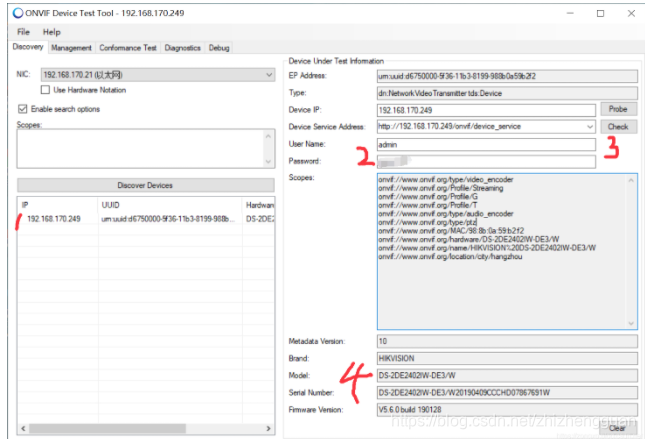
Task: Switch to the Discovery tab
Action: [x=28, y=47]
